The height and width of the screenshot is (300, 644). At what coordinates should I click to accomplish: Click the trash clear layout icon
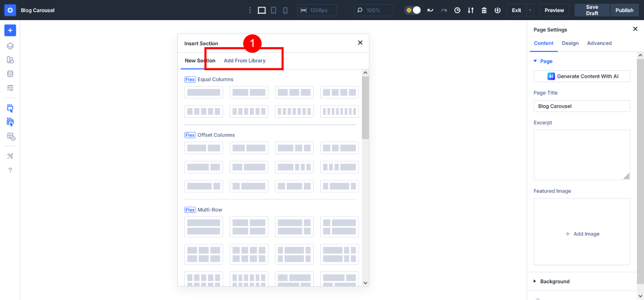(x=484, y=10)
